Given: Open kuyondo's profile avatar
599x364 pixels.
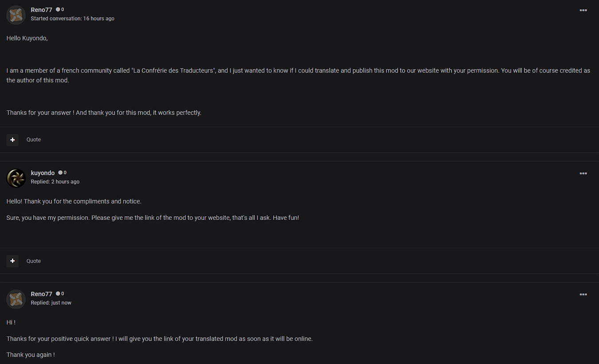Looking at the screenshot, I should point(16,178).
